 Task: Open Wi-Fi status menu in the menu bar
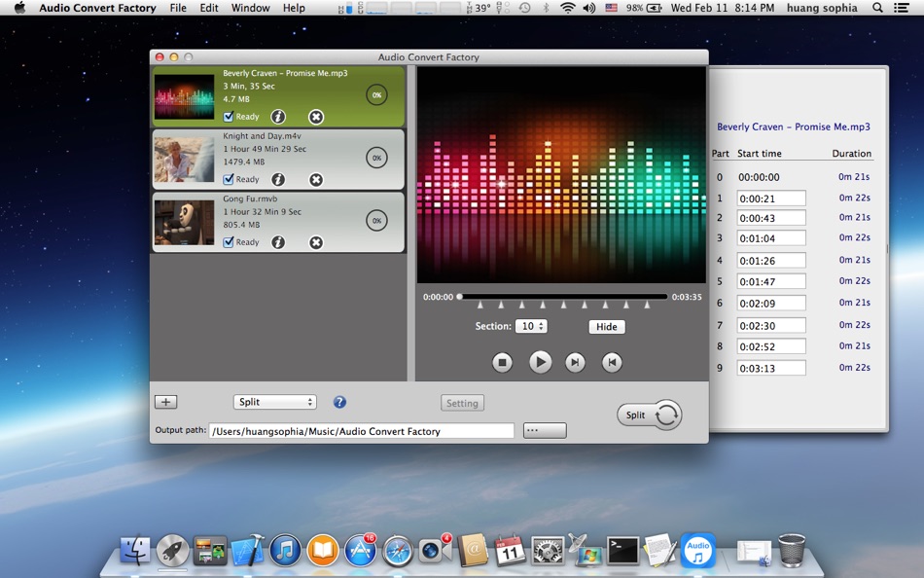pos(567,8)
